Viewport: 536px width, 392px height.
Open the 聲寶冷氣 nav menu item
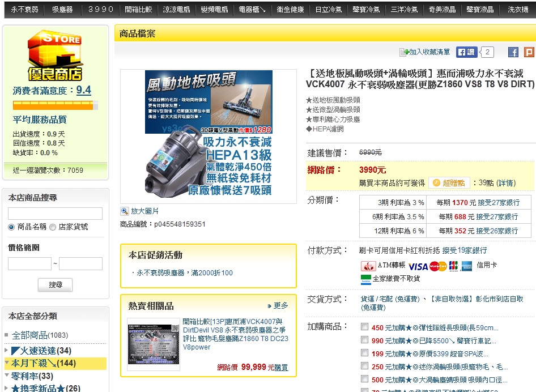[x=366, y=10]
